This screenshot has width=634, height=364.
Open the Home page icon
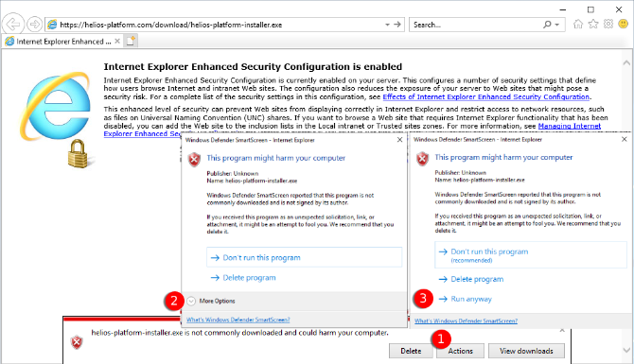pos(578,25)
